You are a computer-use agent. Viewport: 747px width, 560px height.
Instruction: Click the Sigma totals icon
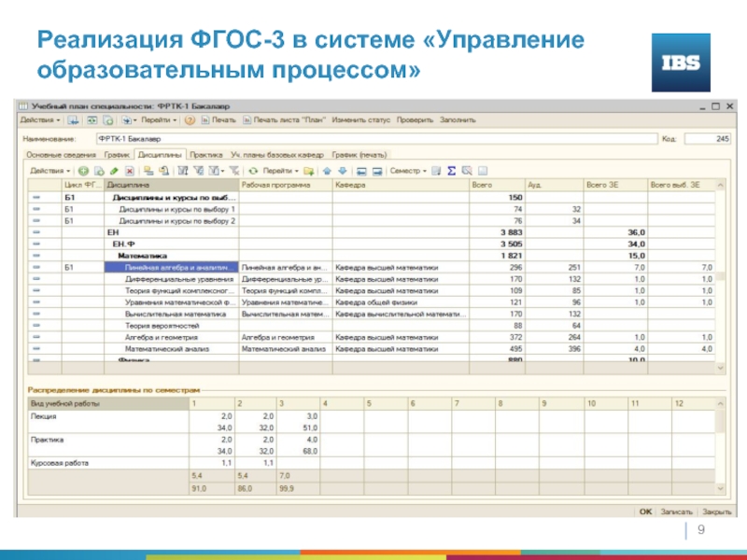click(450, 172)
